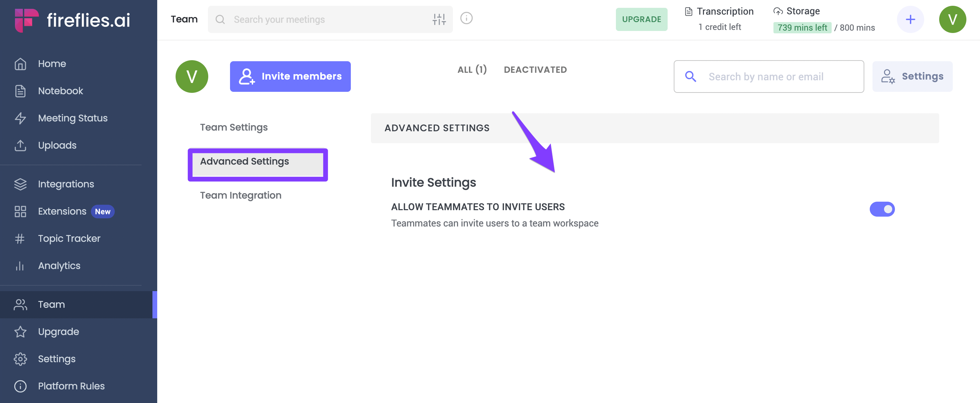The width and height of the screenshot is (980, 403).
Task: Switch to the ALL (1) tab
Action: point(472,70)
